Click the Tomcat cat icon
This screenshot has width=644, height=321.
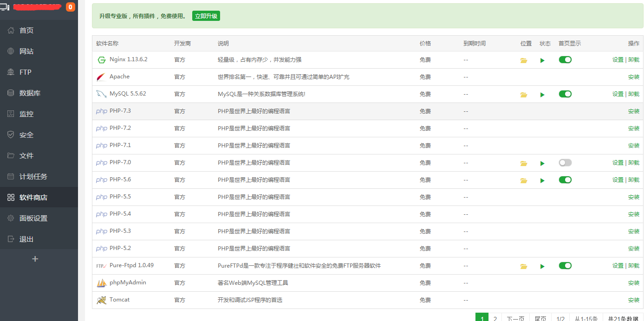pos(102,300)
